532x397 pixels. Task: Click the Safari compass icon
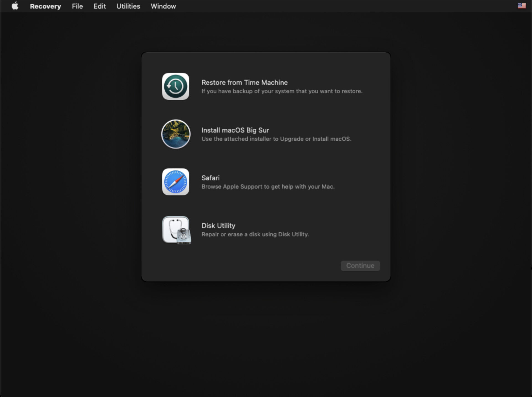click(x=175, y=182)
